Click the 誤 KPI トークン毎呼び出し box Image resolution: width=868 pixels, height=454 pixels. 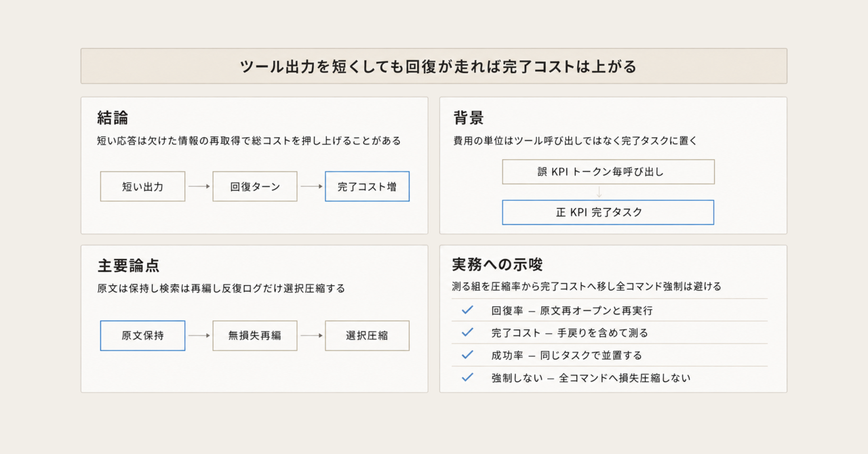[x=608, y=171]
